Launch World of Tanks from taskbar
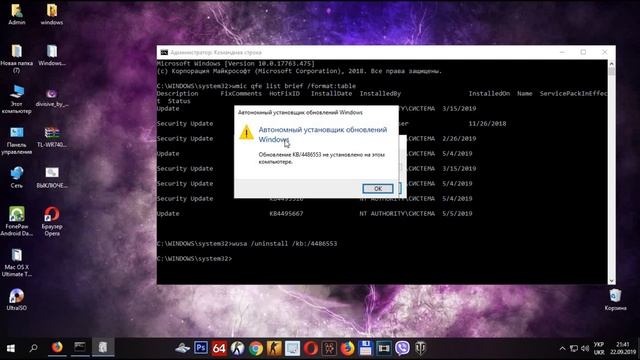The width and height of the screenshot is (640, 360). (420, 349)
